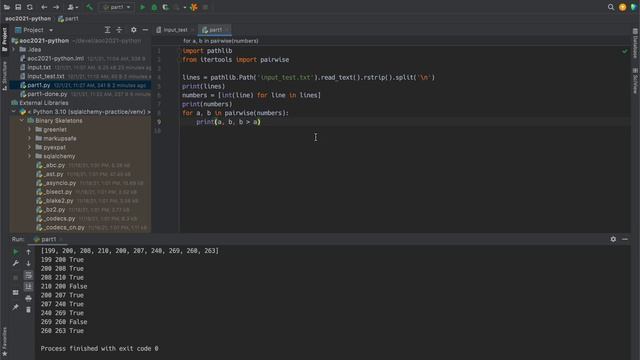This screenshot has height=360, width=640.
Task: Open Run panel wrench settings
Action: click(x=16, y=264)
